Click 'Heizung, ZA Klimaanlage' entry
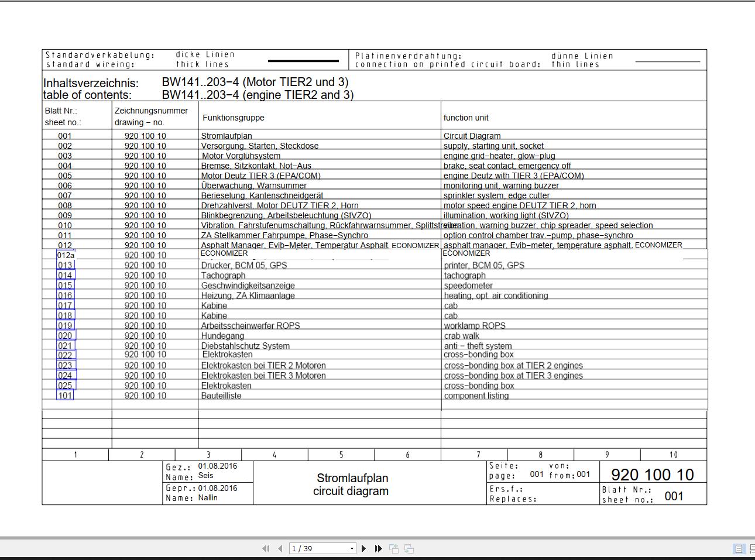The width and height of the screenshot is (755, 560). pos(248,296)
